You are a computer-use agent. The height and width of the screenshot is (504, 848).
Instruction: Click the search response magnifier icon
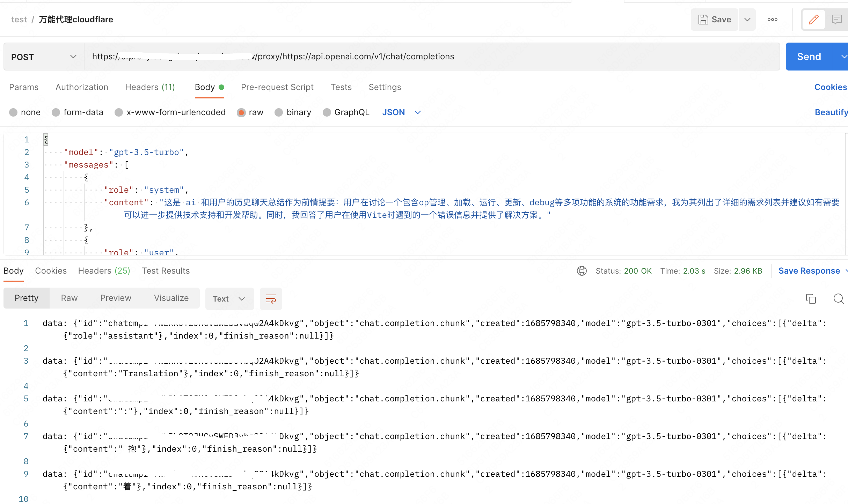838,299
